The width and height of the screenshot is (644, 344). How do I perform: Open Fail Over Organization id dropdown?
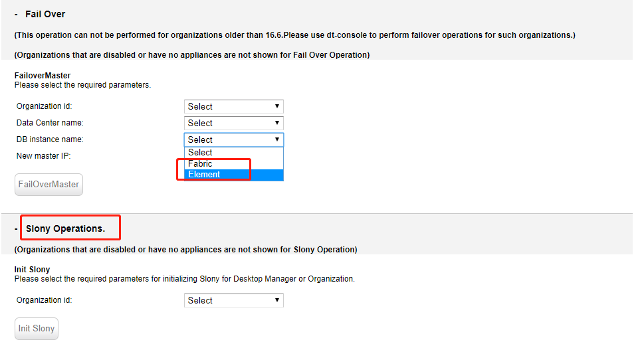pyautogui.click(x=234, y=106)
